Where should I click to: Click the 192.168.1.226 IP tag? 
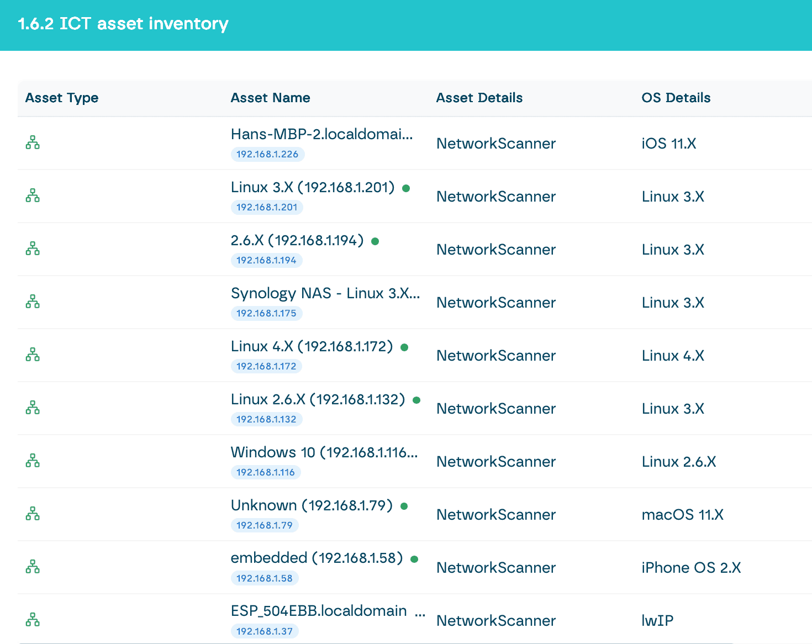(267, 155)
